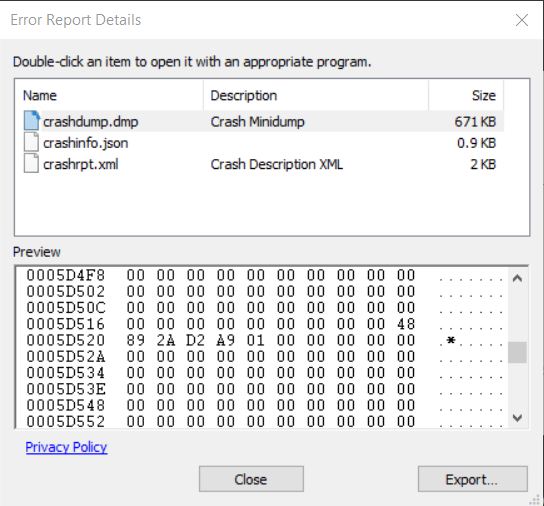Click the 671 KB size cell
This screenshot has width=544, height=506.
(475, 122)
